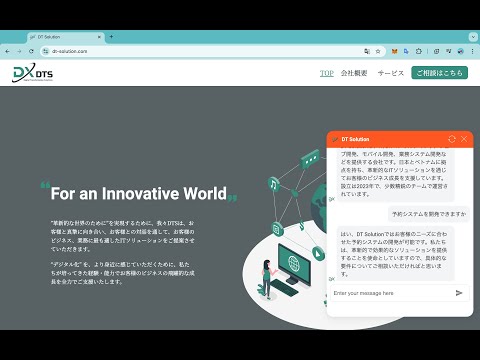Viewport: 480px width, 360px height.
Task: Refresh the DT Solution chat conversation
Action: [x=452, y=139]
